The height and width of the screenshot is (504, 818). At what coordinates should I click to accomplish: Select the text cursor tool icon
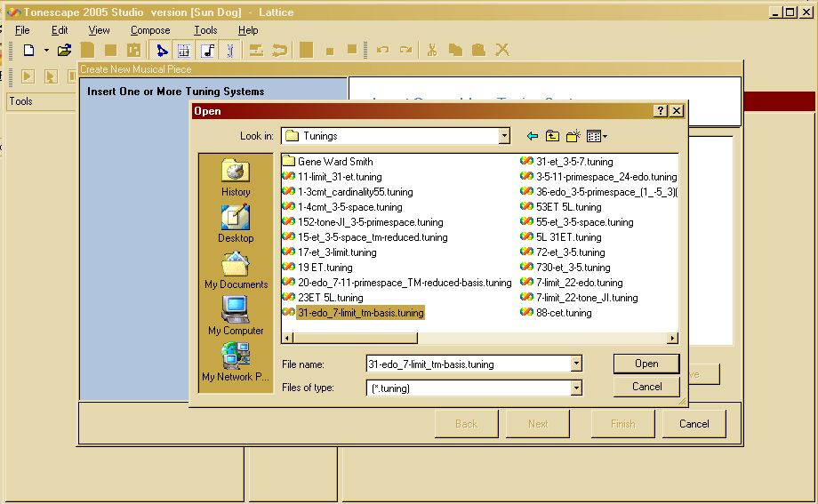230,50
